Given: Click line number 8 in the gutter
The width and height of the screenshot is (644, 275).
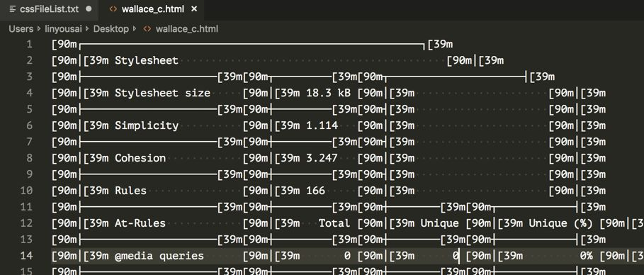Looking at the screenshot, I should [29, 158].
